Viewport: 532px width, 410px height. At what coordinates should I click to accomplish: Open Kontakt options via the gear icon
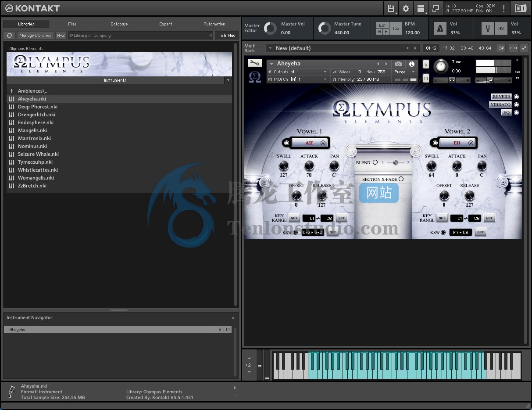click(406, 8)
